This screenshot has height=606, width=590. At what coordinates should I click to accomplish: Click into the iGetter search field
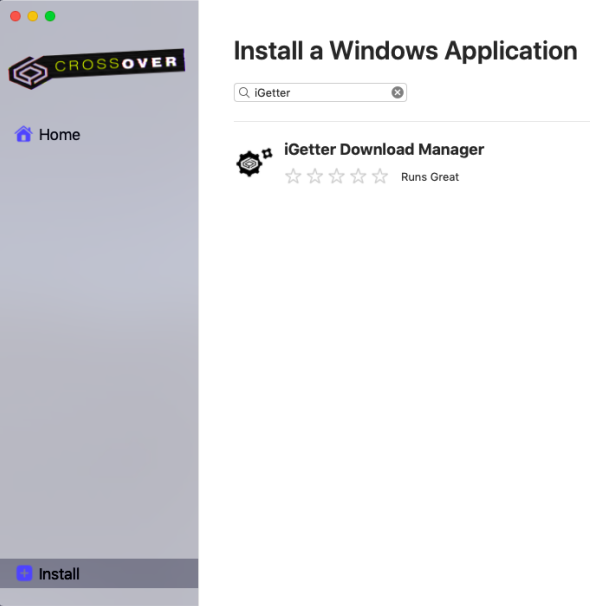point(320,92)
